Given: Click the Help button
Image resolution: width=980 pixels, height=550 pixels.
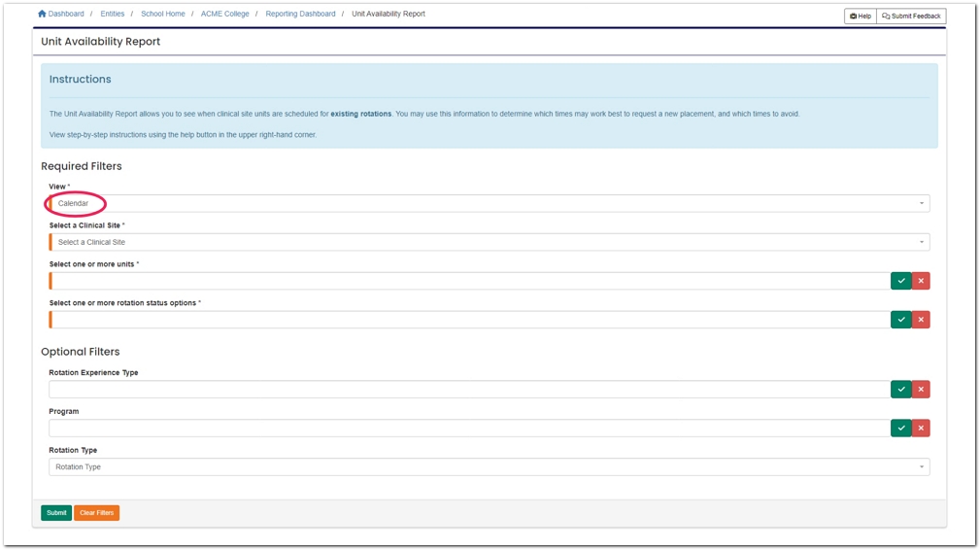Looking at the screenshot, I should tap(861, 17).
